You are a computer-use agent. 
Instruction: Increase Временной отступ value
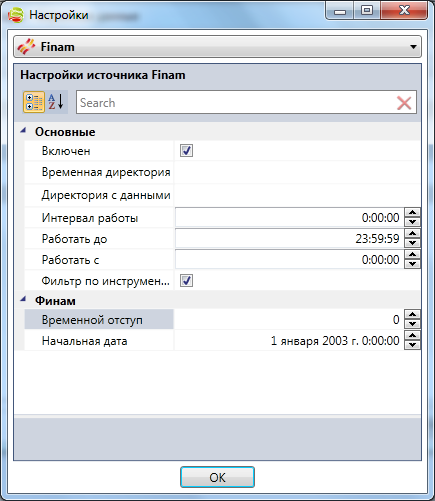tap(413, 315)
